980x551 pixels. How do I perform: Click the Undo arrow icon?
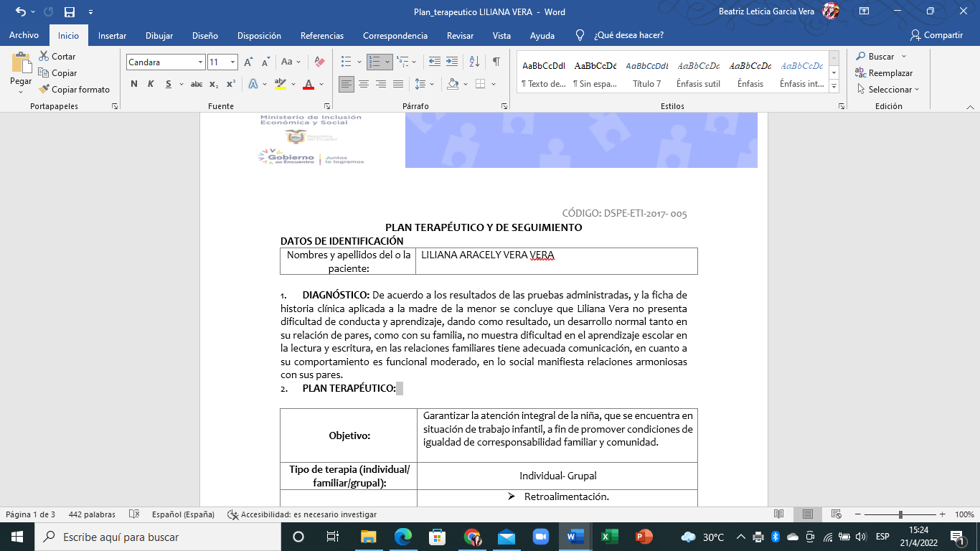(x=20, y=12)
